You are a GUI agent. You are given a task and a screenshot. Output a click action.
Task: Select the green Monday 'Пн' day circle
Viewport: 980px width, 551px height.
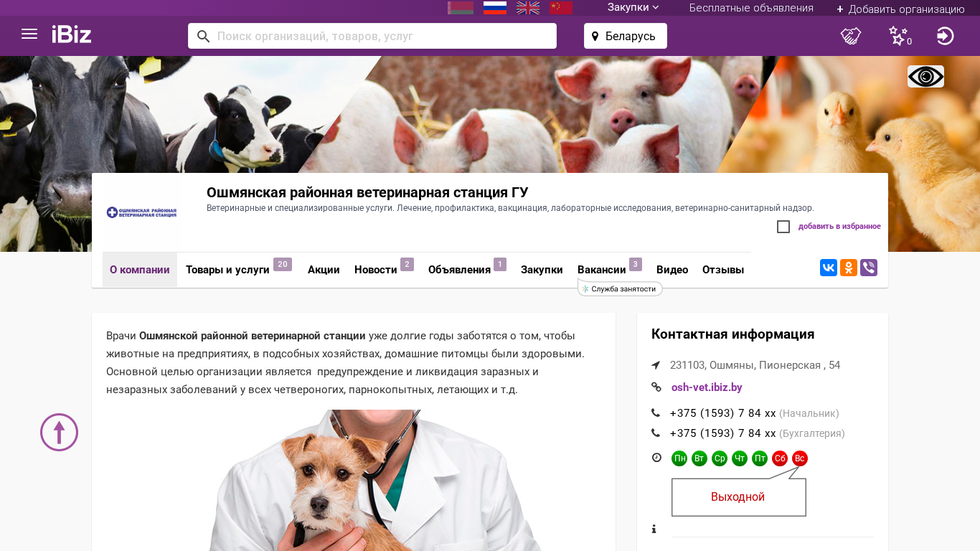click(x=679, y=458)
